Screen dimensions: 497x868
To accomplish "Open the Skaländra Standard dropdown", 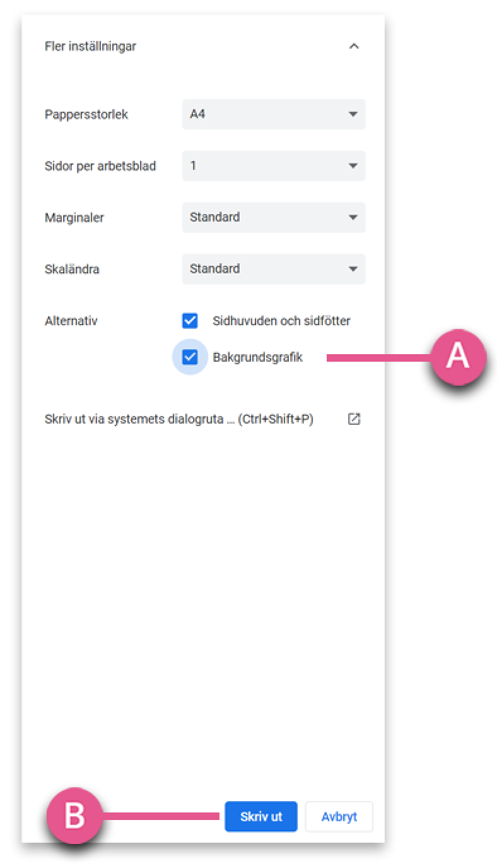I will coord(274,269).
